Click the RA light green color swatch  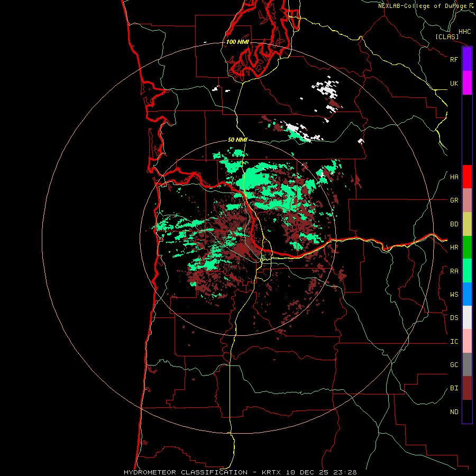(x=467, y=271)
